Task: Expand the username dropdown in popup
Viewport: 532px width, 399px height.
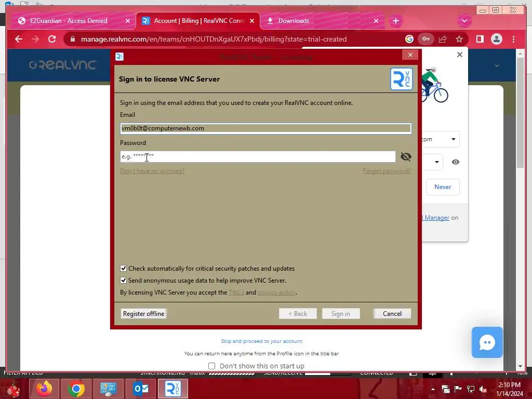Action: 453,139
